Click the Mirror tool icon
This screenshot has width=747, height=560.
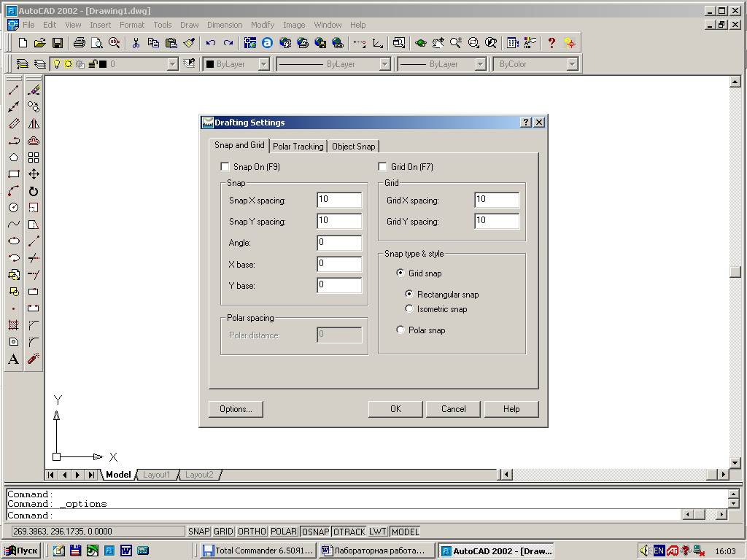point(34,124)
